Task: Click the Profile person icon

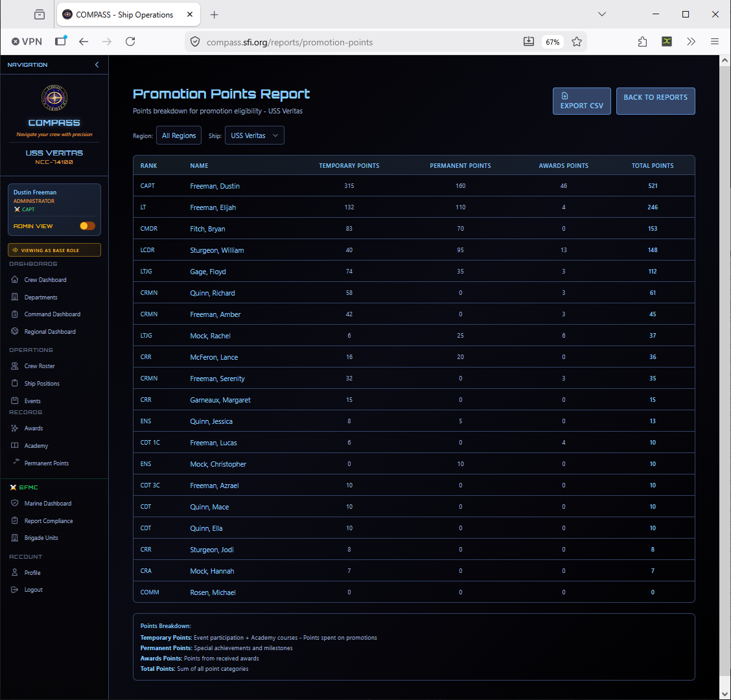Action: tap(15, 573)
